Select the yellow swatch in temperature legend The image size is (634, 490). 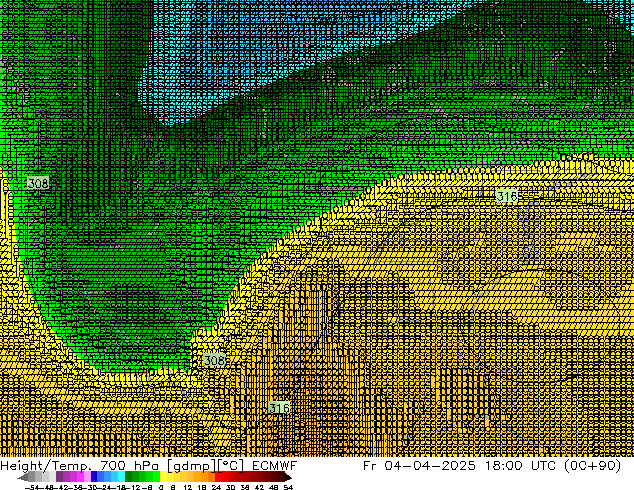(x=169, y=477)
